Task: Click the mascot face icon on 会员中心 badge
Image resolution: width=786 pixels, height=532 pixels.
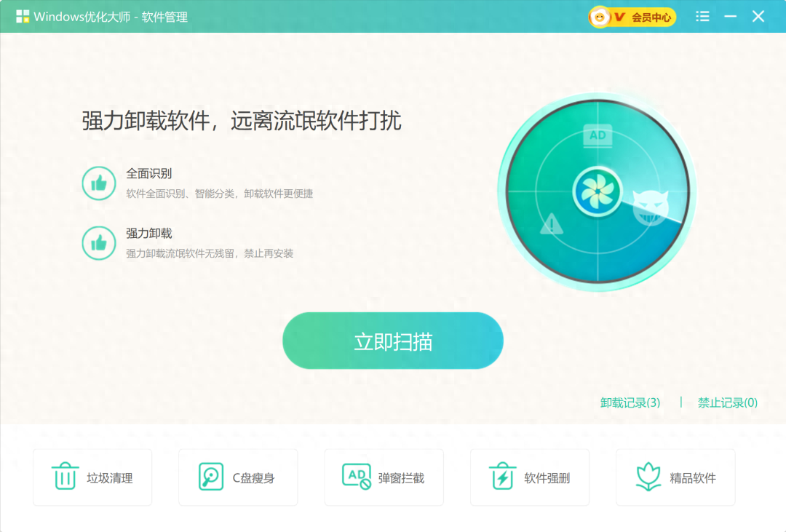Action: [598, 16]
